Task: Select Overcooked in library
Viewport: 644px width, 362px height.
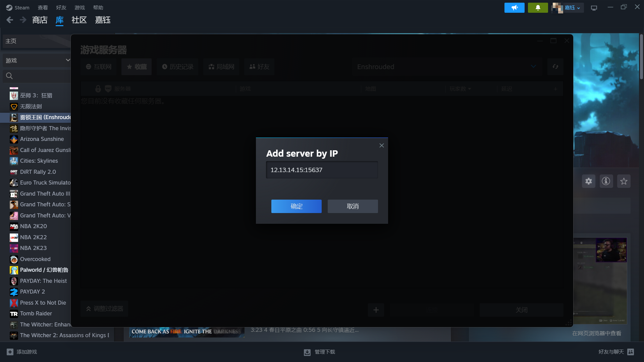Action: pos(35,259)
